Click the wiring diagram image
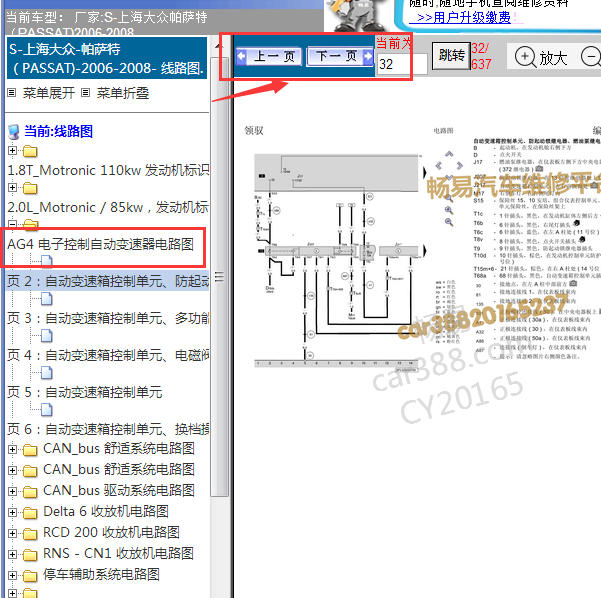601x598 pixels. click(x=339, y=261)
